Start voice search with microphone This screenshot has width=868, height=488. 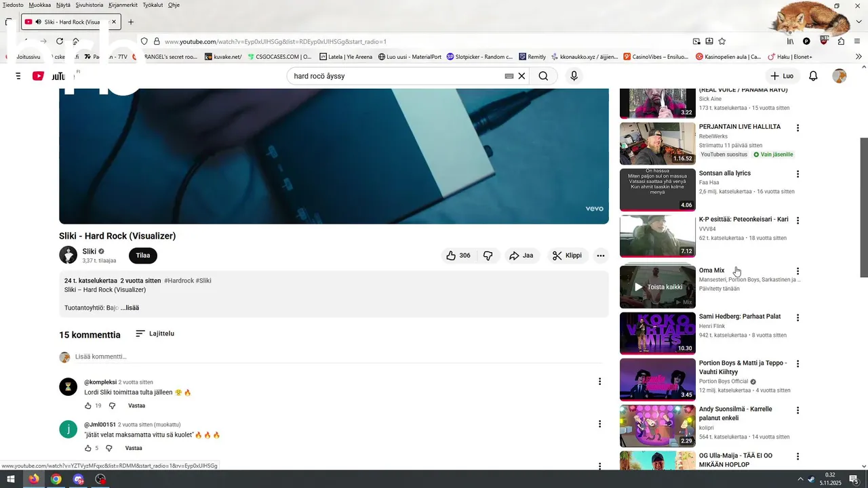tap(574, 76)
